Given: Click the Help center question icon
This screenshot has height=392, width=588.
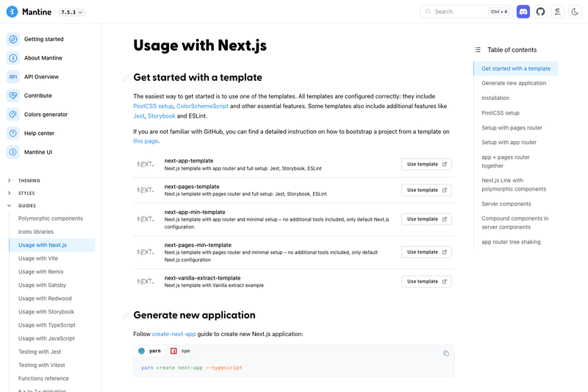Looking at the screenshot, I should click(13, 133).
